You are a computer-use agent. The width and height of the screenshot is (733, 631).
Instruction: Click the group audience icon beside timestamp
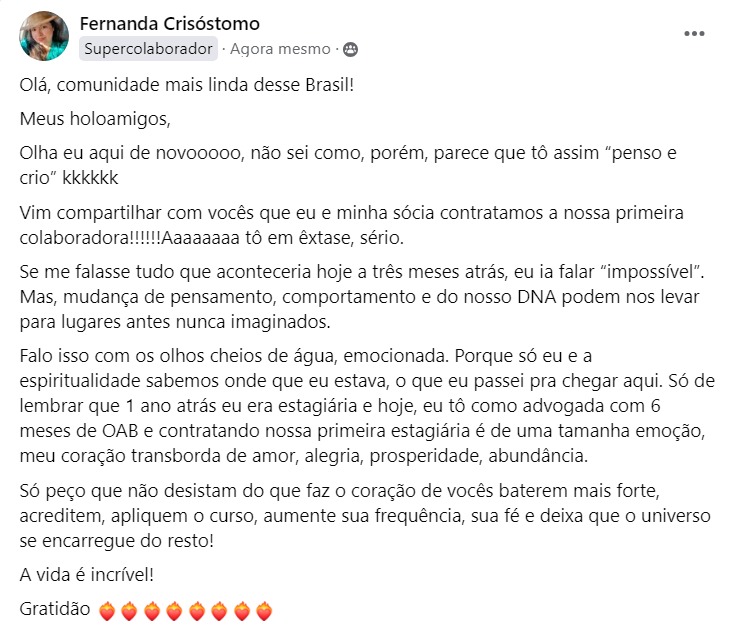coord(350,49)
